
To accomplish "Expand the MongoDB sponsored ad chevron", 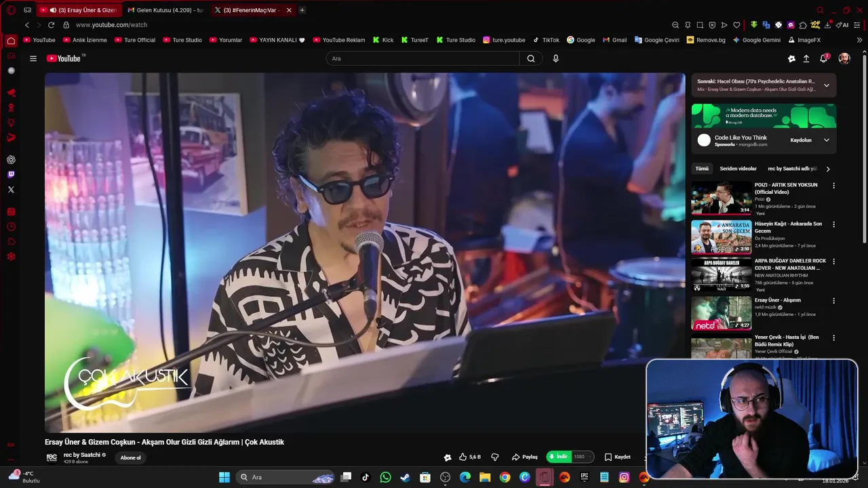I will click(827, 140).
